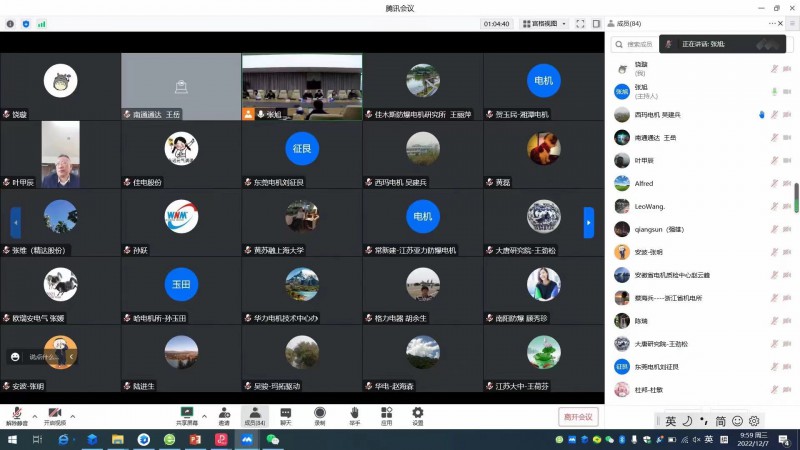
Task: Unmute microphone in the meeting toolbar
Action: tap(16, 416)
